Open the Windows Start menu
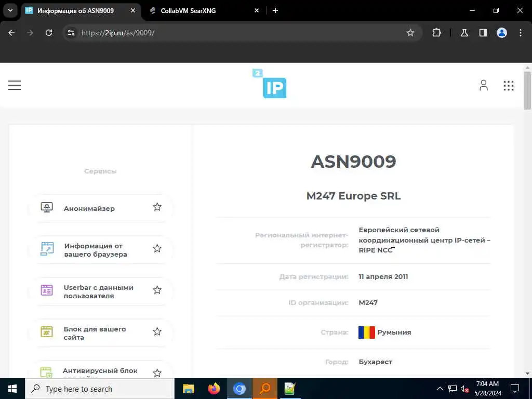 pyautogui.click(x=12, y=389)
